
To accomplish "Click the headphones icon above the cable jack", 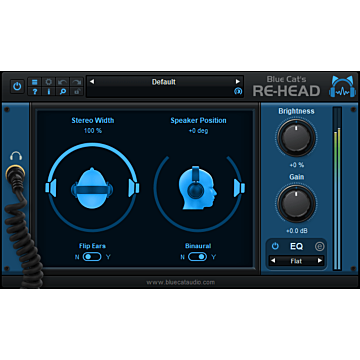I will (x=16, y=156).
